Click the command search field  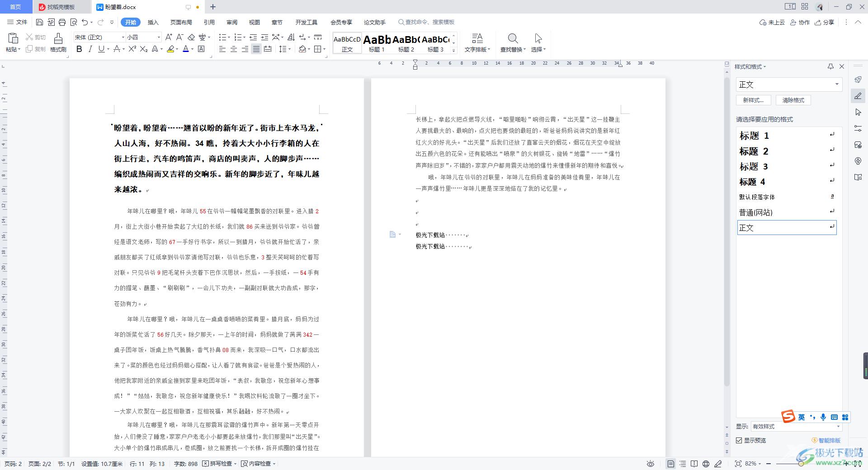coord(426,22)
